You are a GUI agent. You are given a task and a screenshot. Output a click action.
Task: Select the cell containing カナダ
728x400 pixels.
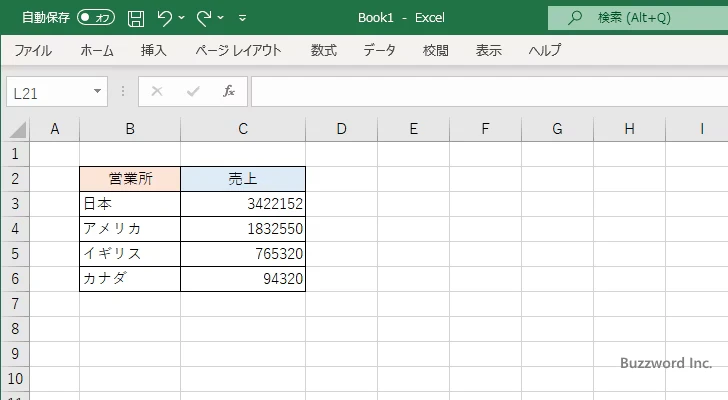click(x=130, y=279)
